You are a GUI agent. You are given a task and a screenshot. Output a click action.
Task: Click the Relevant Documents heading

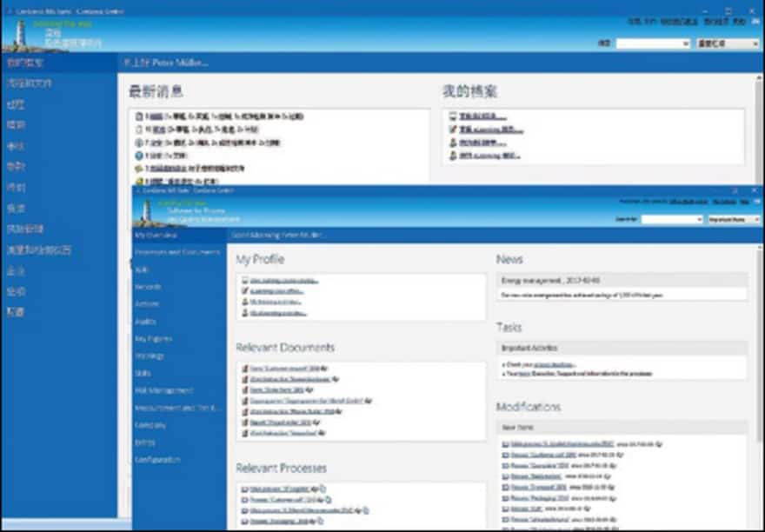(x=285, y=348)
